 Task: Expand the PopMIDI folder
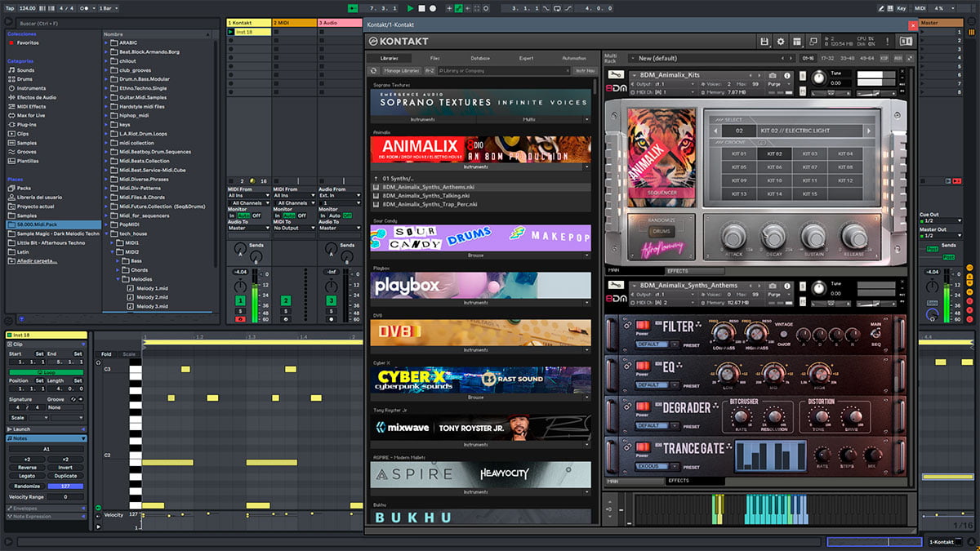[x=107, y=224]
